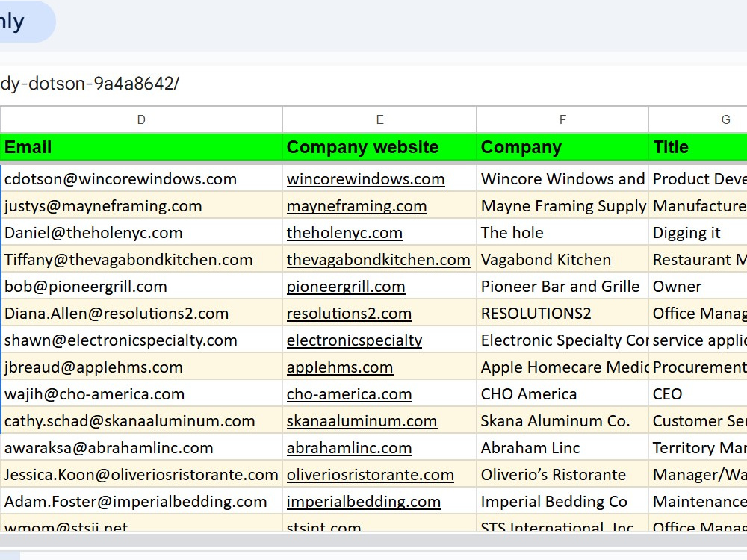Select the Maintenance title cell
This screenshot has width=747, height=560.
click(698, 502)
